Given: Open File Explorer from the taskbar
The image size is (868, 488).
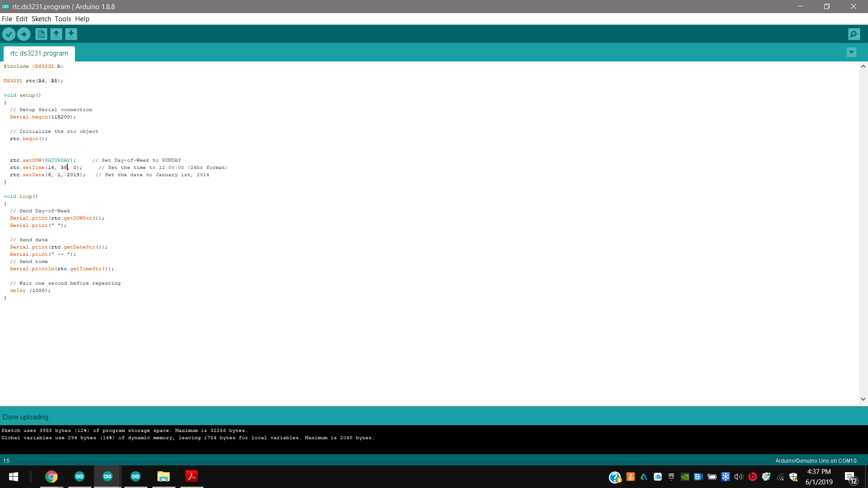Looking at the screenshot, I should 163,476.
